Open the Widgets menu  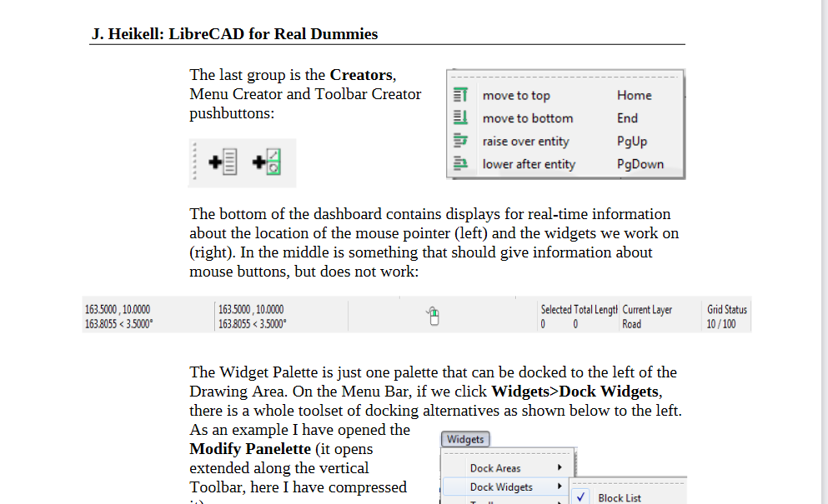[465, 439]
